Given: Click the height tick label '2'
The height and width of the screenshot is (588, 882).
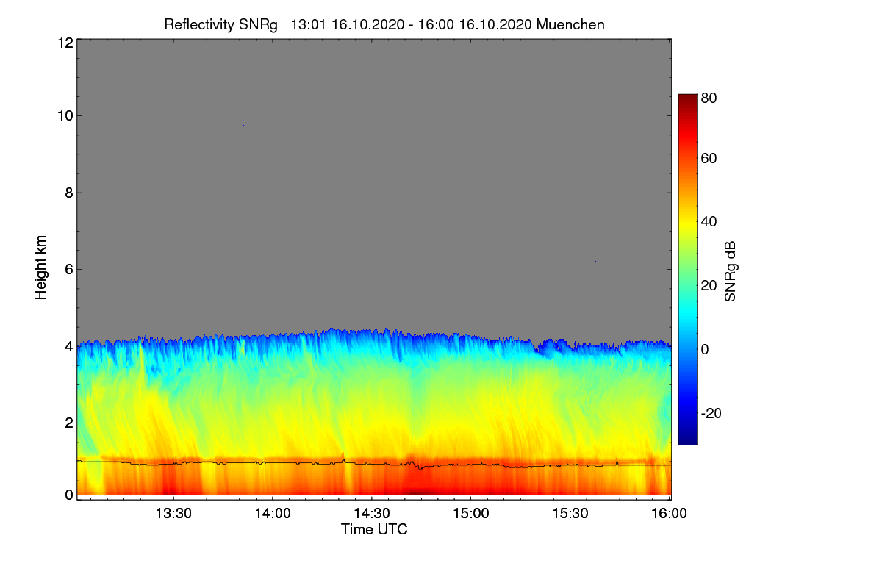Looking at the screenshot, I should [x=68, y=423].
